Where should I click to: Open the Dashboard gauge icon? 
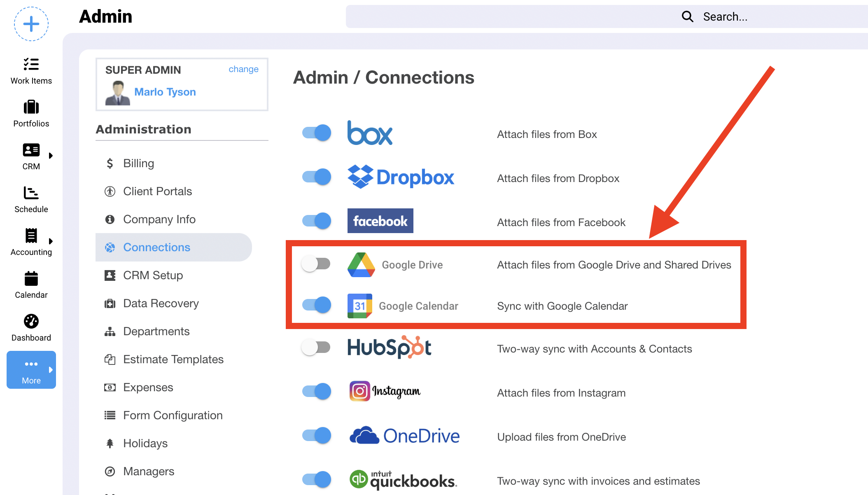[x=31, y=321]
